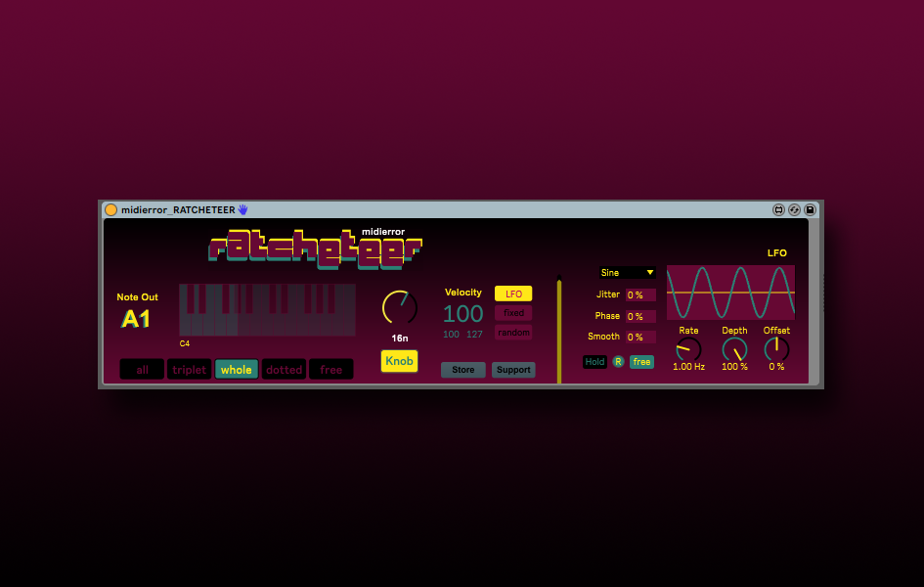Choose random velocity mode
Image resolution: width=924 pixels, height=587 pixels.
coord(513,333)
